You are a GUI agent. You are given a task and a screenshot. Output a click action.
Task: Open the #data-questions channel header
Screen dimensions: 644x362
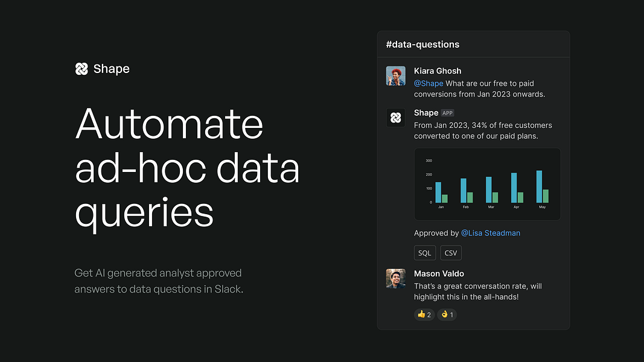(x=422, y=44)
